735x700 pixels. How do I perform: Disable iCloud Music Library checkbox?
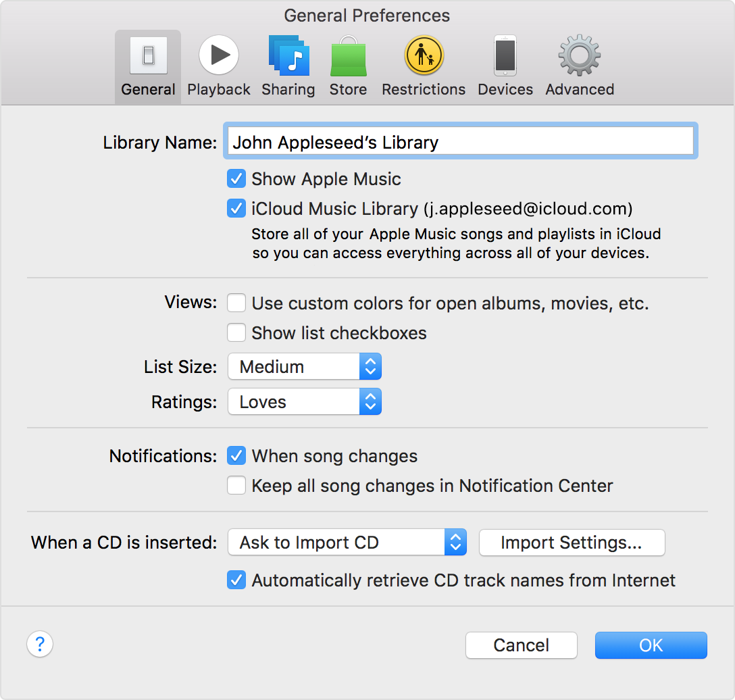236,208
